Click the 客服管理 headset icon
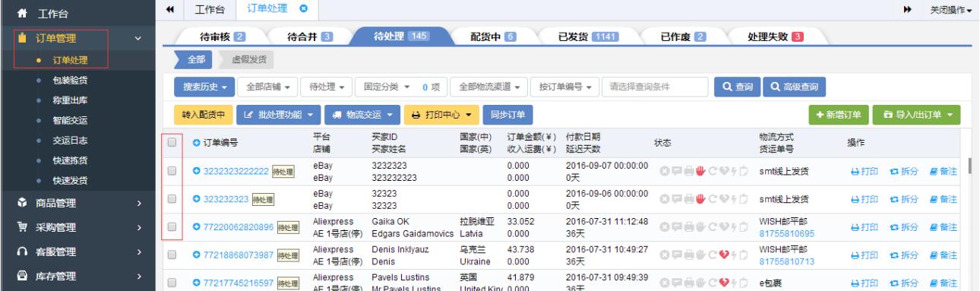Image resolution: width=980 pixels, height=291 pixels. [x=22, y=251]
